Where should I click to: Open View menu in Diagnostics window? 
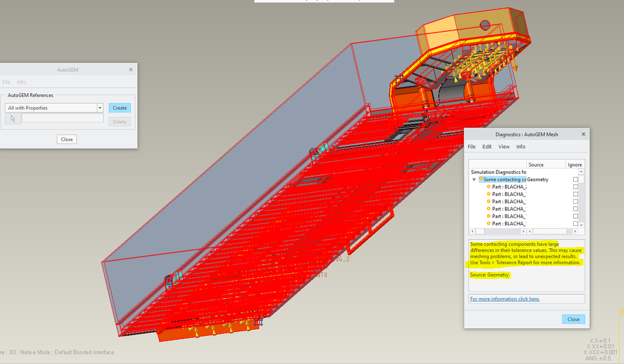point(504,146)
